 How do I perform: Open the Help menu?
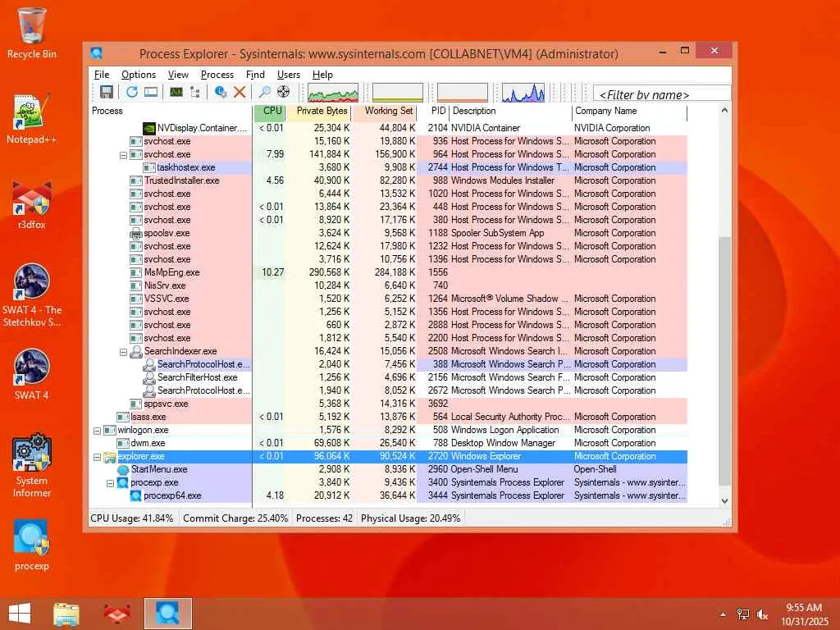click(322, 75)
